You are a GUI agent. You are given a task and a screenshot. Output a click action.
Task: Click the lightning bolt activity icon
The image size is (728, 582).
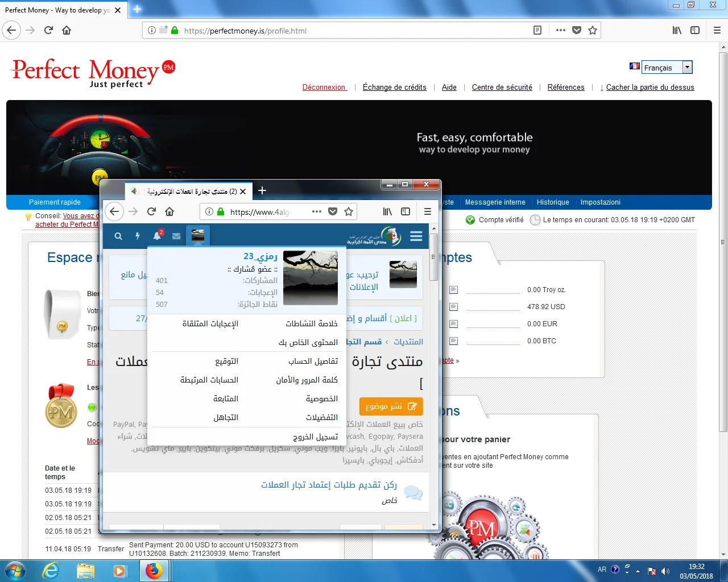tap(138, 236)
